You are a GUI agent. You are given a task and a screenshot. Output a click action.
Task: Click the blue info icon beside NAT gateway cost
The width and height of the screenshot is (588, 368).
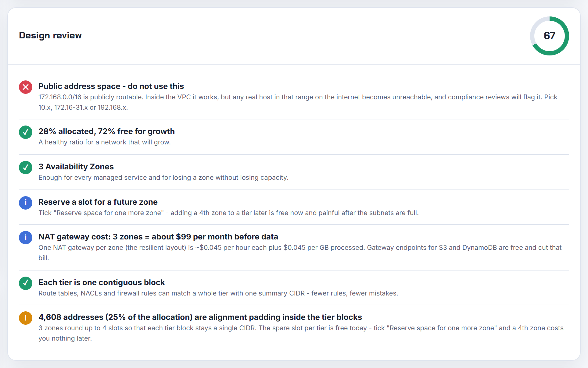click(26, 238)
